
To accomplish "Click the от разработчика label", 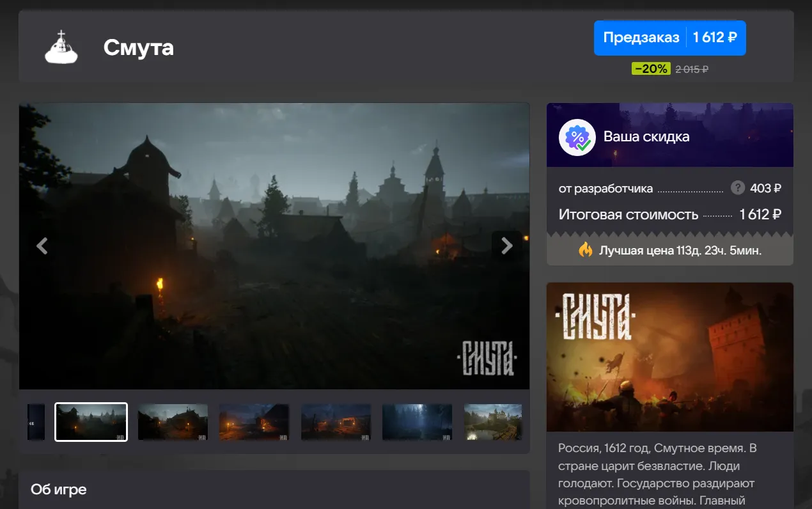I will pos(605,189).
